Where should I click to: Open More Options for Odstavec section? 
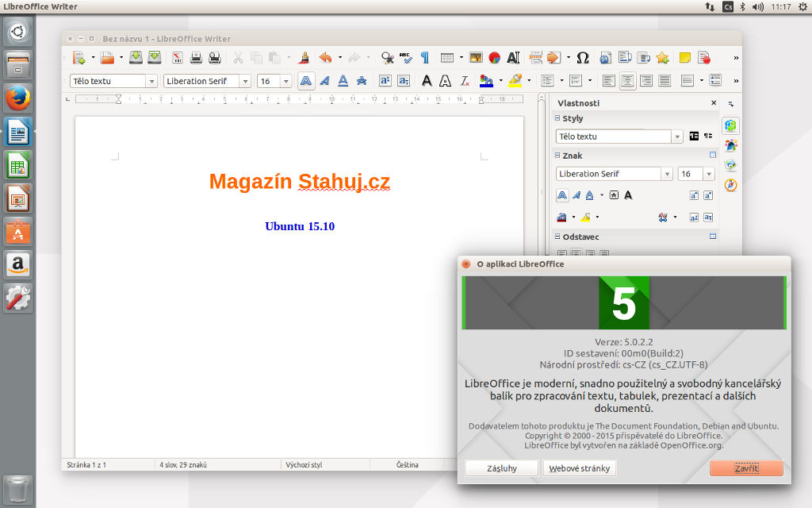click(x=713, y=237)
